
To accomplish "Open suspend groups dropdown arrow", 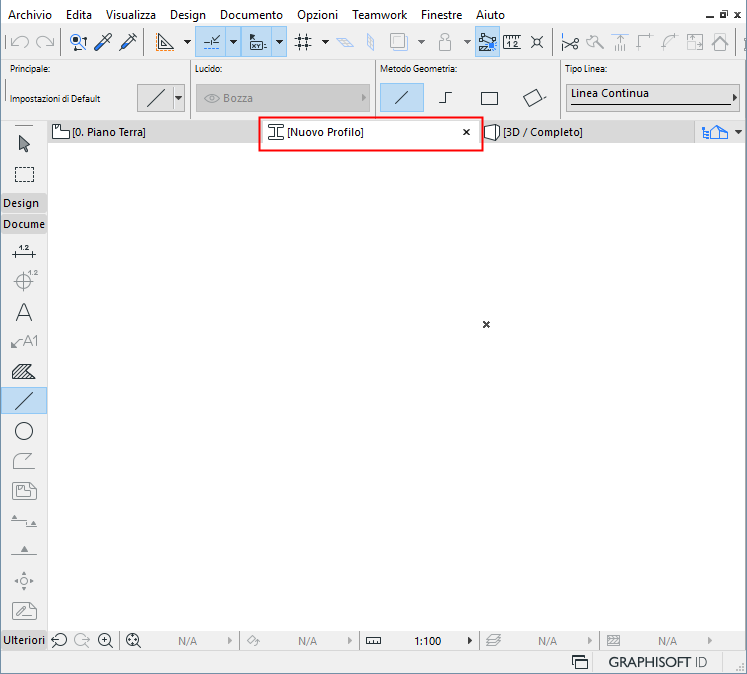I will 467,42.
